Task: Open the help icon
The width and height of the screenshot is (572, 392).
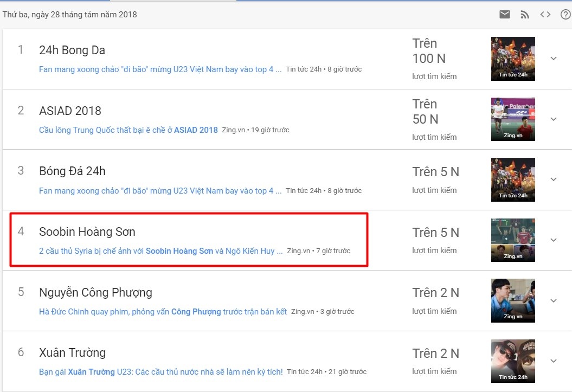Action: [566, 14]
